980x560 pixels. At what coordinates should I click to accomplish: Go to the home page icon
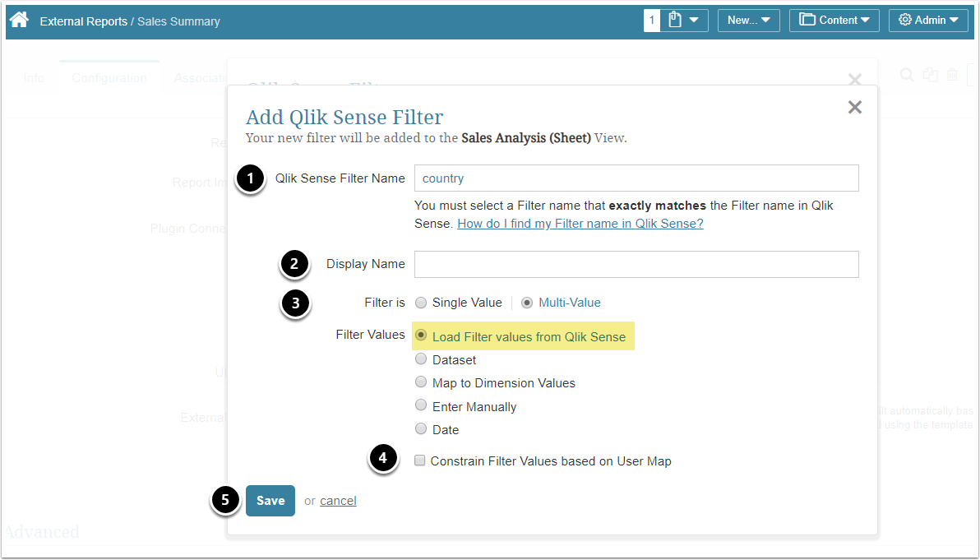pyautogui.click(x=19, y=20)
